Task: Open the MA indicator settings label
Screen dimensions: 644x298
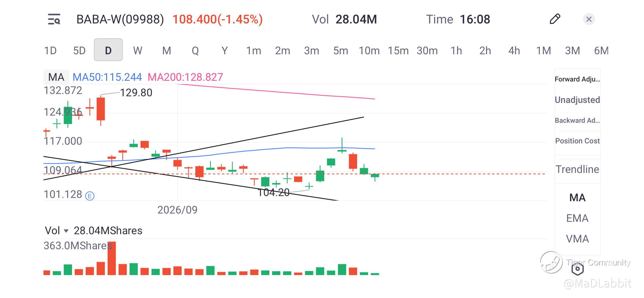Action: pyautogui.click(x=56, y=77)
